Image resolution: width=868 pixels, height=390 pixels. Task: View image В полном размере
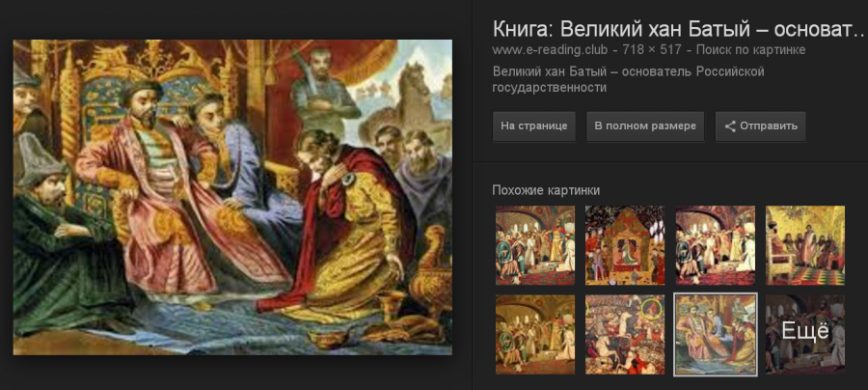(x=645, y=126)
